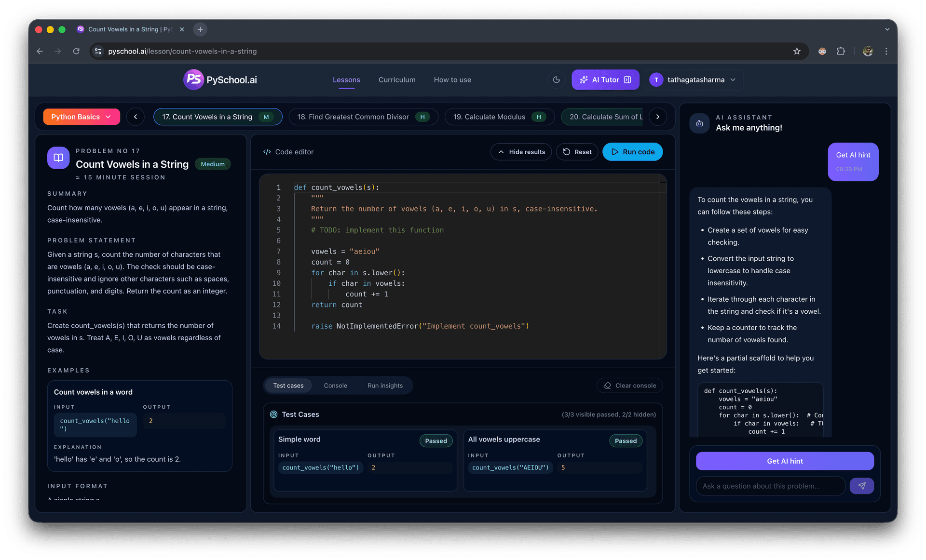Click the Test Cases target icon
This screenshot has width=926, height=560.
click(273, 414)
